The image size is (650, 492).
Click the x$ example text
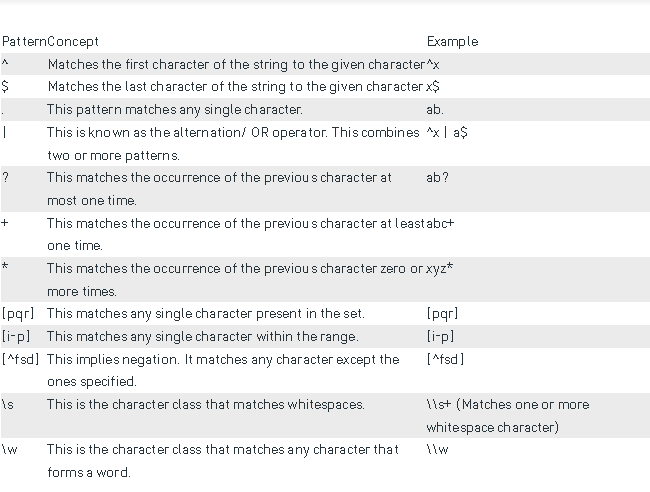click(x=433, y=87)
